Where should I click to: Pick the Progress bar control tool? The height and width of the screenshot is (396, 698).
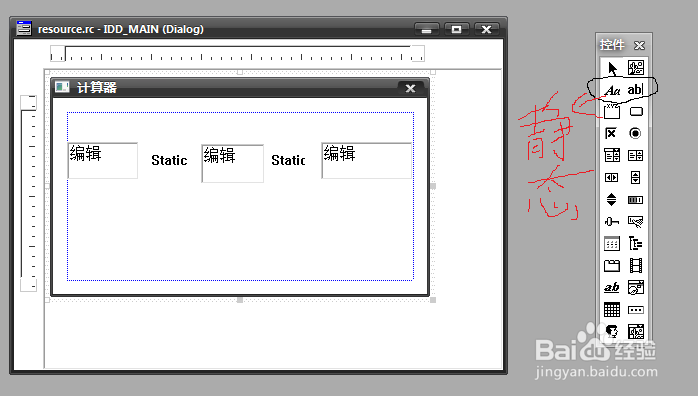[636, 199]
